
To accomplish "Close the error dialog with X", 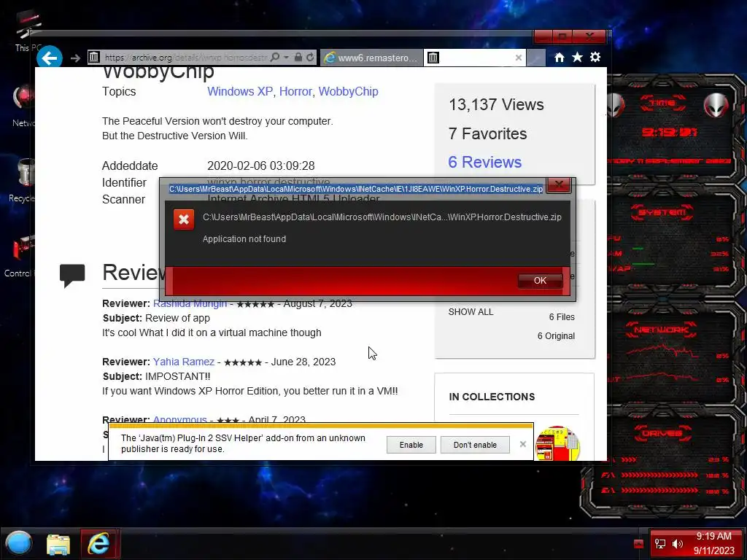I will [559, 184].
